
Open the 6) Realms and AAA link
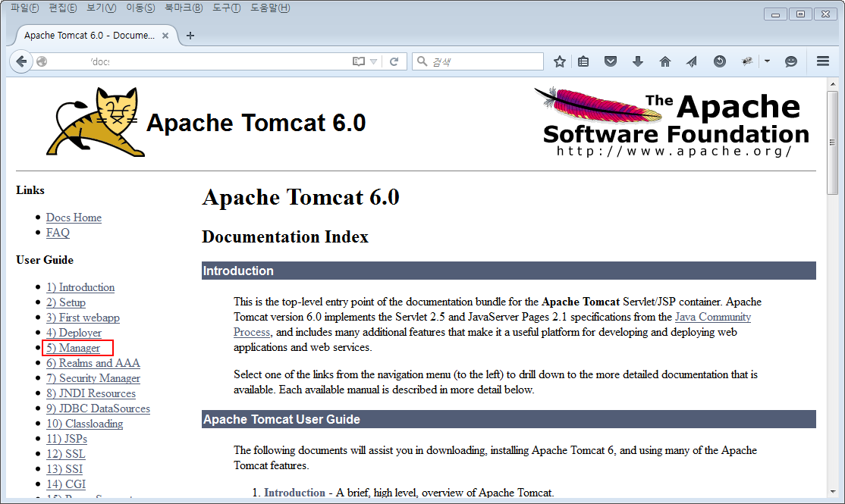pos(93,363)
